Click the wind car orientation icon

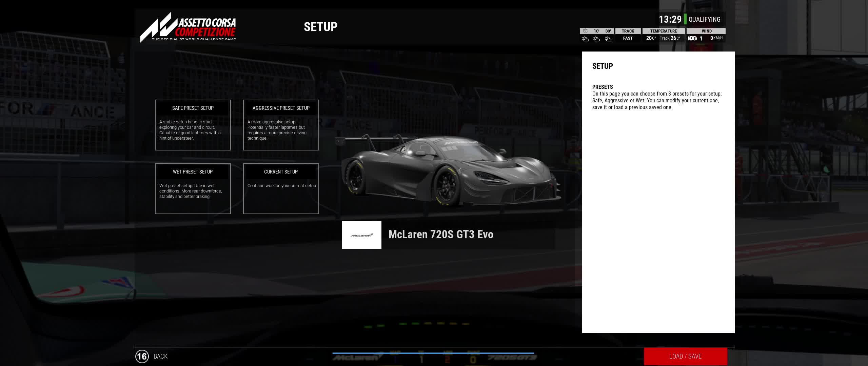(x=692, y=38)
